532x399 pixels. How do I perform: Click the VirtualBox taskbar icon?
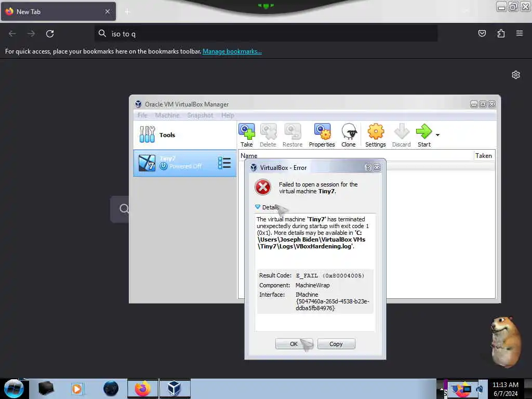pyautogui.click(x=175, y=389)
